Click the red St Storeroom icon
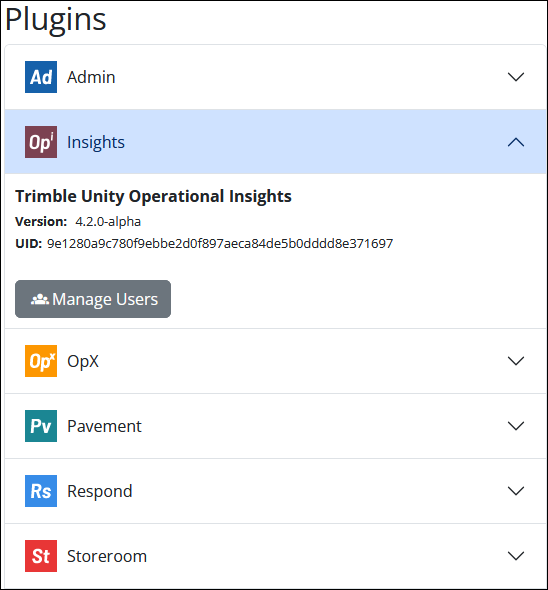 click(x=41, y=556)
